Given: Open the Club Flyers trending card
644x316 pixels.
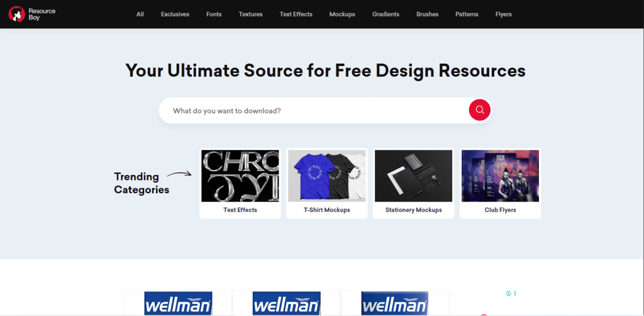Looking at the screenshot, I should pos(500,183).
